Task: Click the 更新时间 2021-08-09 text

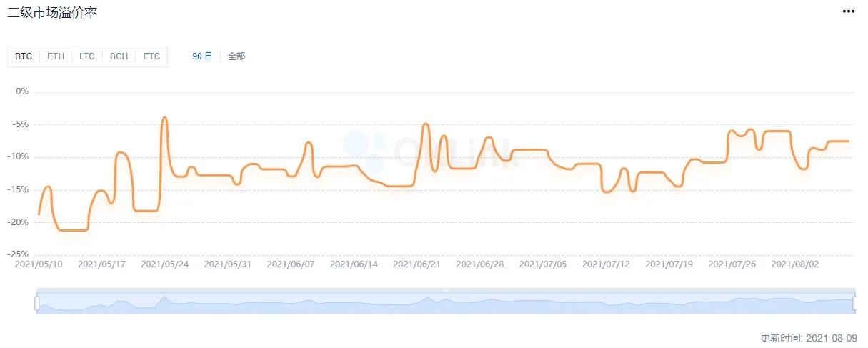Action: tap(809, 337)
